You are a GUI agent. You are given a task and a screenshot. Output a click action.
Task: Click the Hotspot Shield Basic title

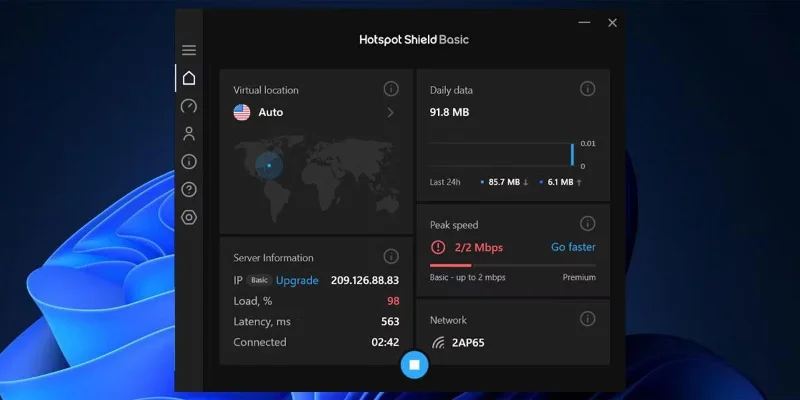pyautogui.click(x=414, y=40)
